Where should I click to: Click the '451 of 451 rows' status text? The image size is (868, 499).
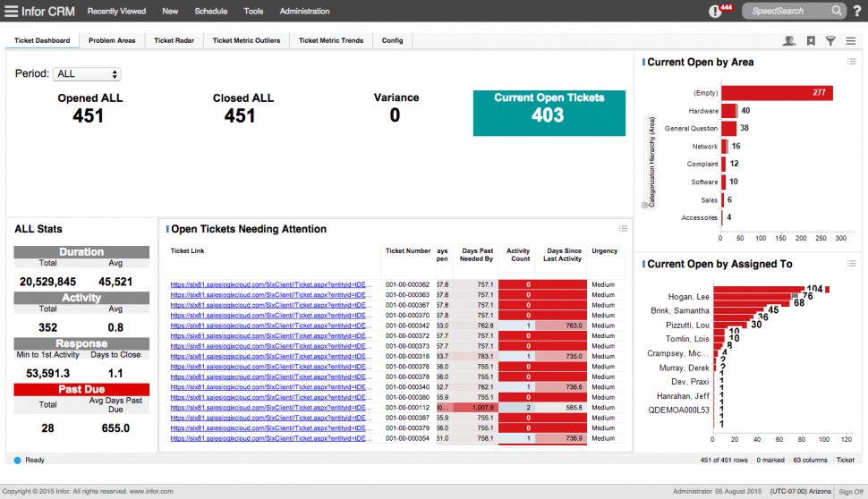(724, 460)
